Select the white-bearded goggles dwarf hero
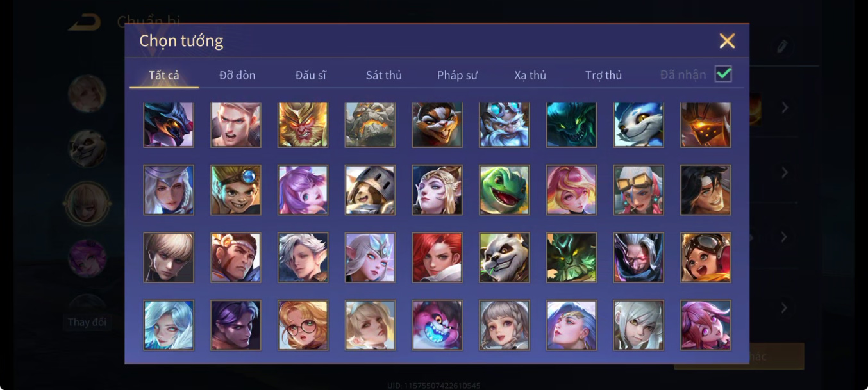Screen dimensions: 868x390 504,124
